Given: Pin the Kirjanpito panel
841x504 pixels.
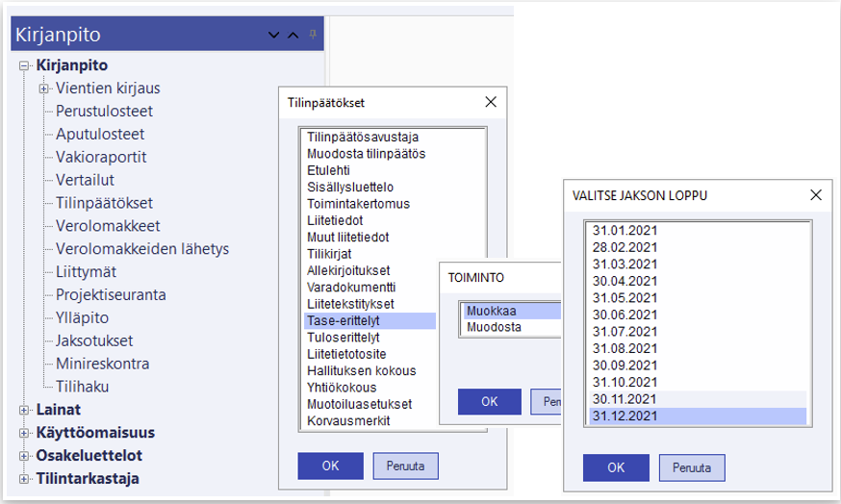Looking at the screenshot, I should coord(312,36).
